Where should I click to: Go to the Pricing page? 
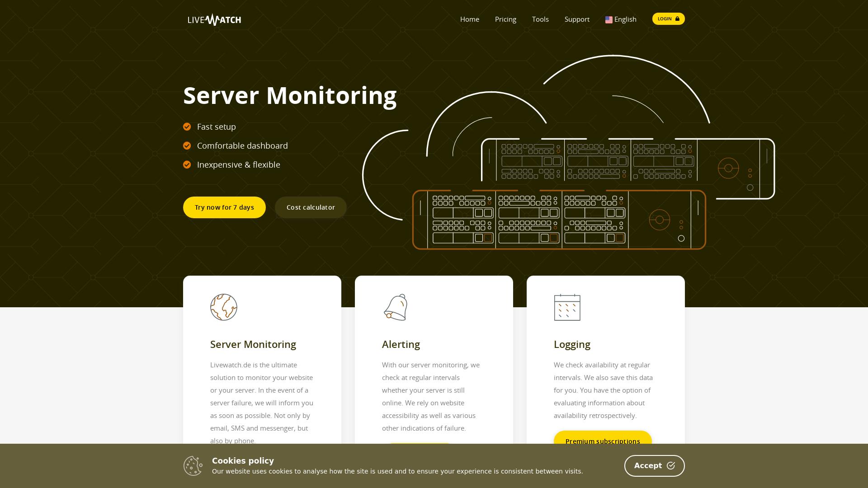pos(505,19)
